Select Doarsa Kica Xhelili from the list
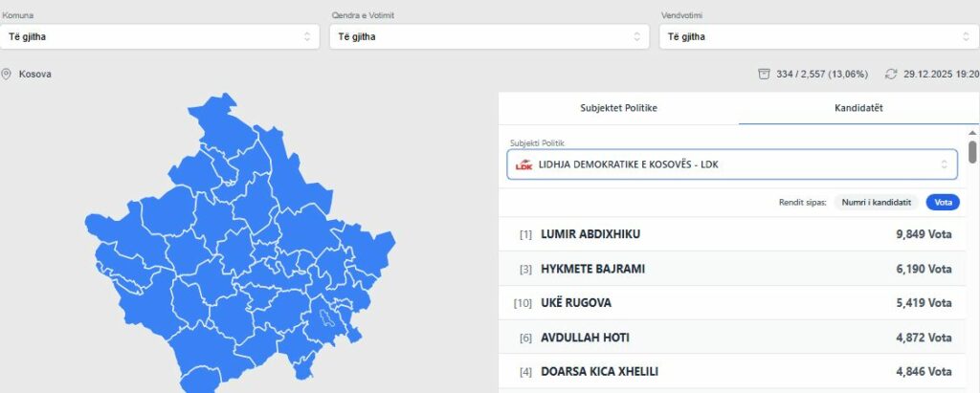 [x=732, y=371]
